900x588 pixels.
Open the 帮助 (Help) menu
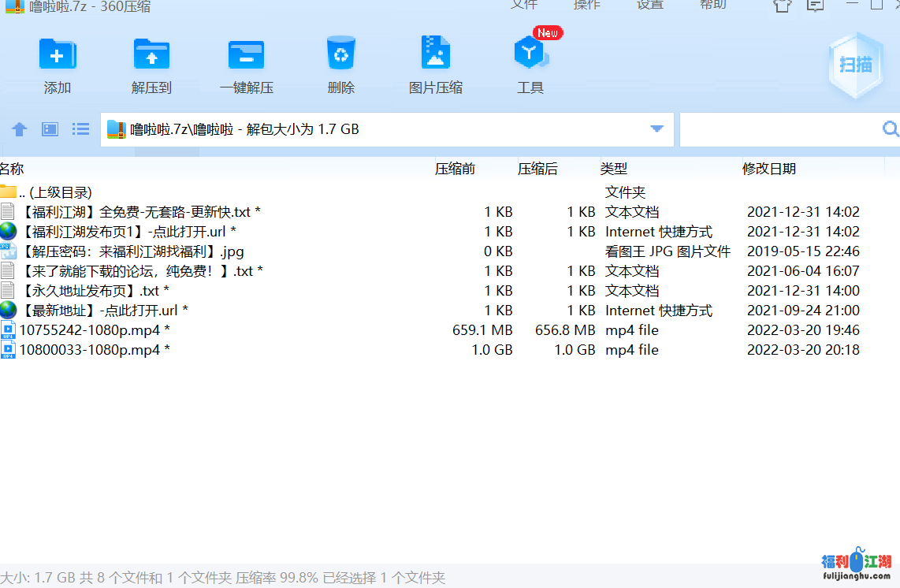coord(712,6)
